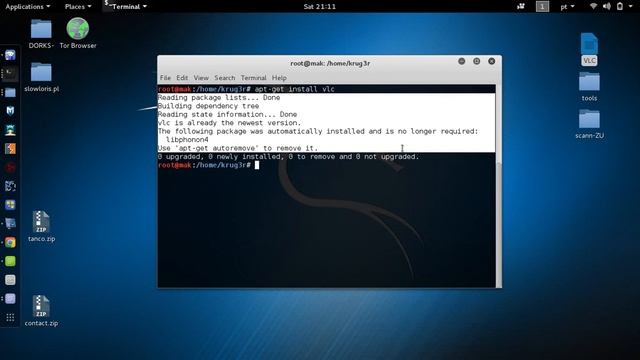Open the Places dropdown menu

(x=78, y=7)
